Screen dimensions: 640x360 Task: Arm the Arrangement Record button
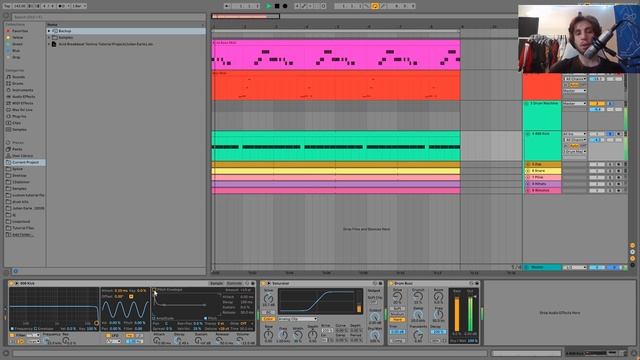[x=285, y=6]
